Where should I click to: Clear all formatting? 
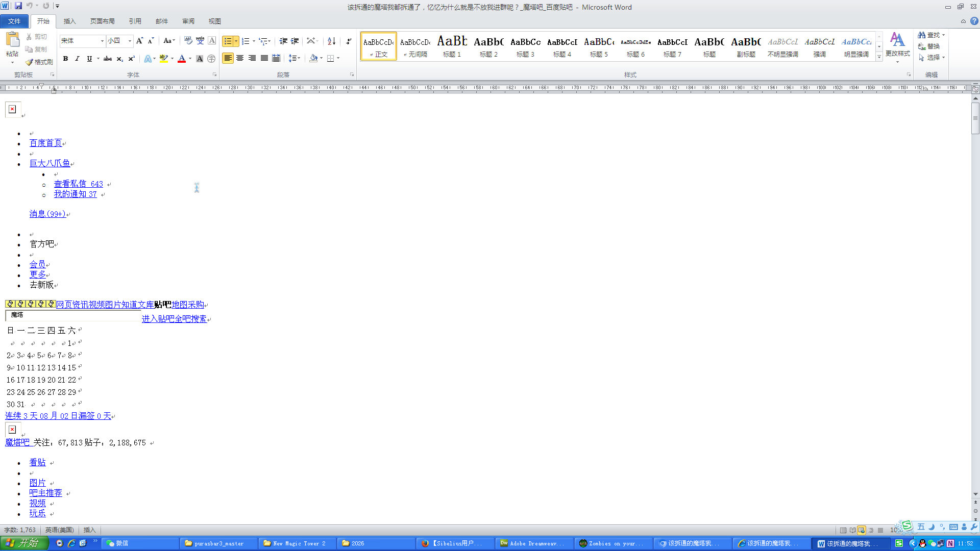tap(188, 41)
